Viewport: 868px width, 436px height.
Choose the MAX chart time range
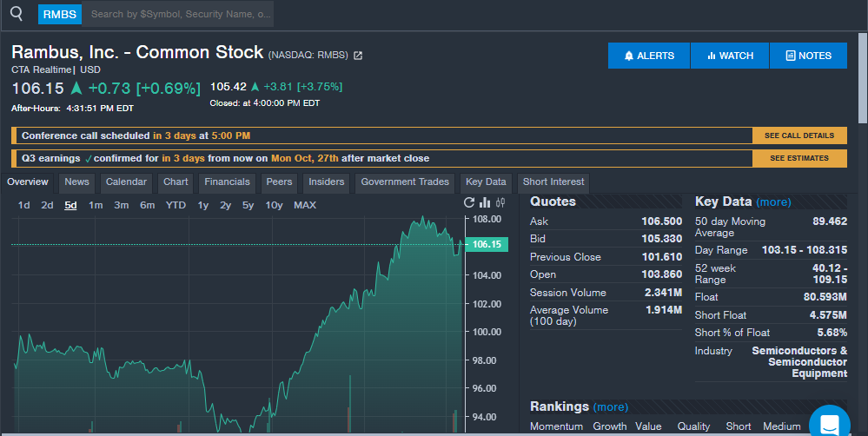pos(305,205)
